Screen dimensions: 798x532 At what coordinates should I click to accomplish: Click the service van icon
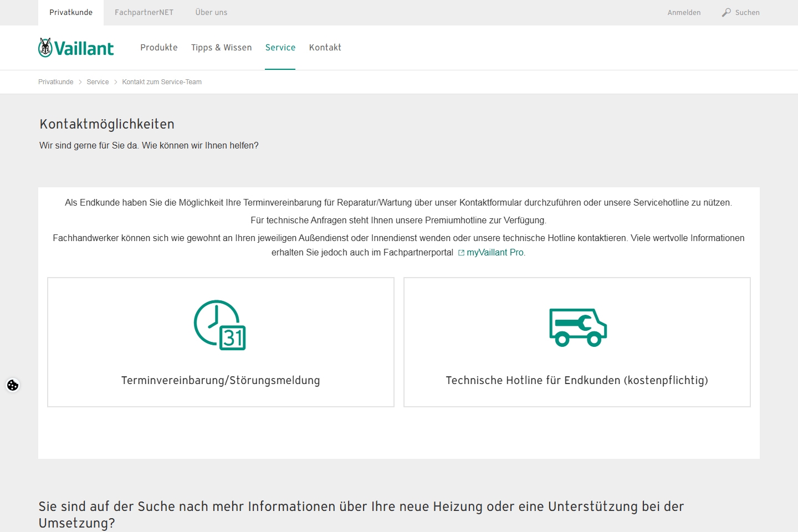tap(578, 328)
